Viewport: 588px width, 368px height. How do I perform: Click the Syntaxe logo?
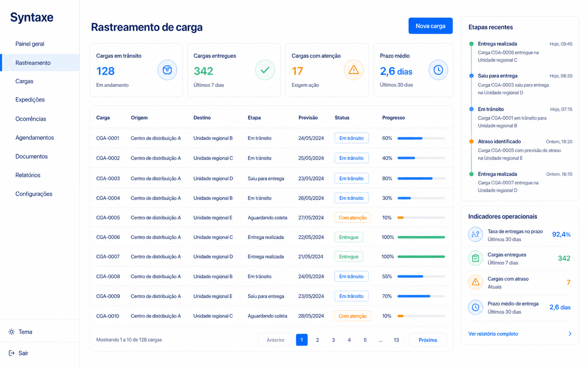pos(32,17)
